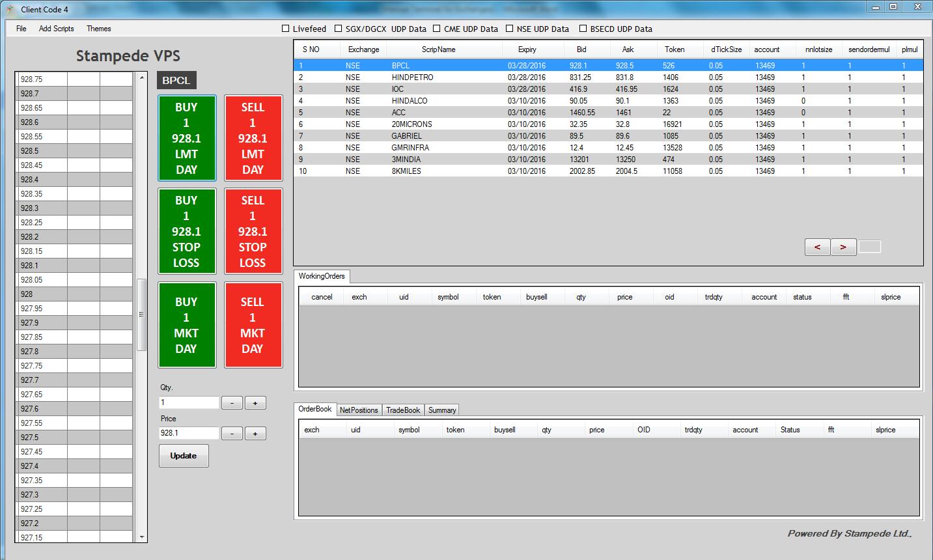Go to next page with red right arrow
Screen dimensions: 933x560
click(843, 247)
